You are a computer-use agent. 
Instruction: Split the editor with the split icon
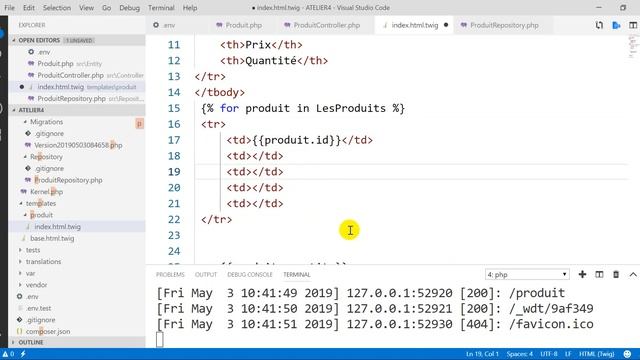[633, 25]
